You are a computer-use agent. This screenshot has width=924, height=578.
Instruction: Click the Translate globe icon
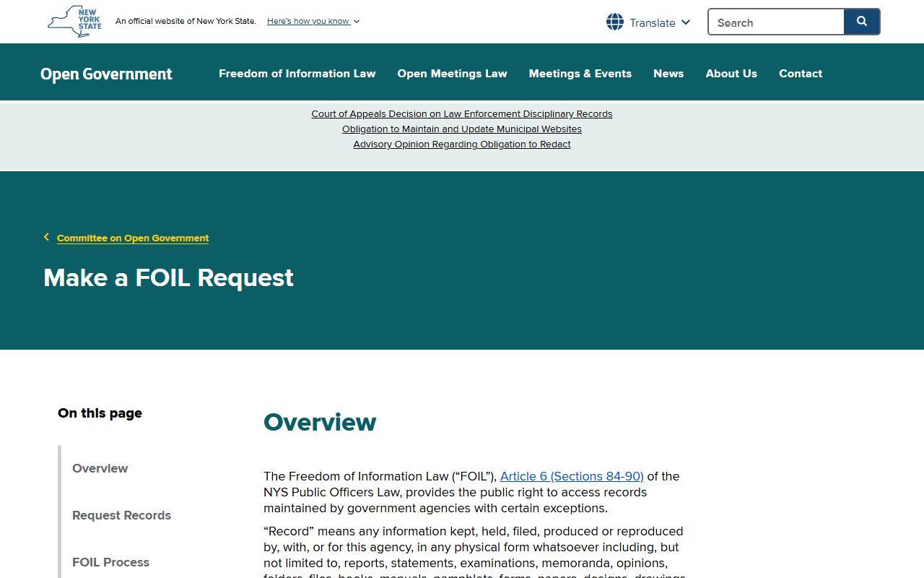coord(615,22)
